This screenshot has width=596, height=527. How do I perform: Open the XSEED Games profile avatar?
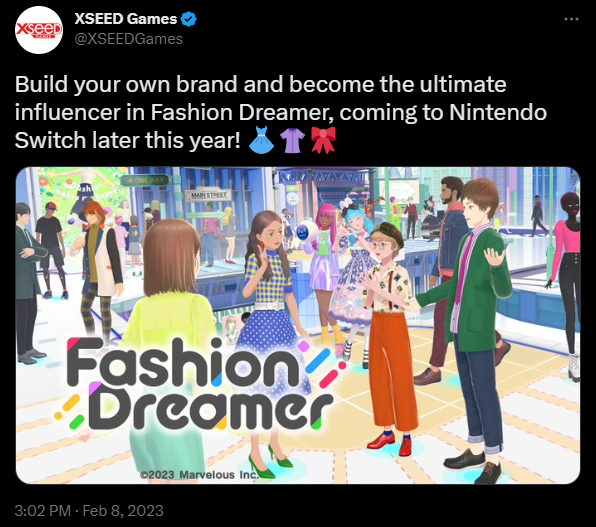[x=39, y=30]
